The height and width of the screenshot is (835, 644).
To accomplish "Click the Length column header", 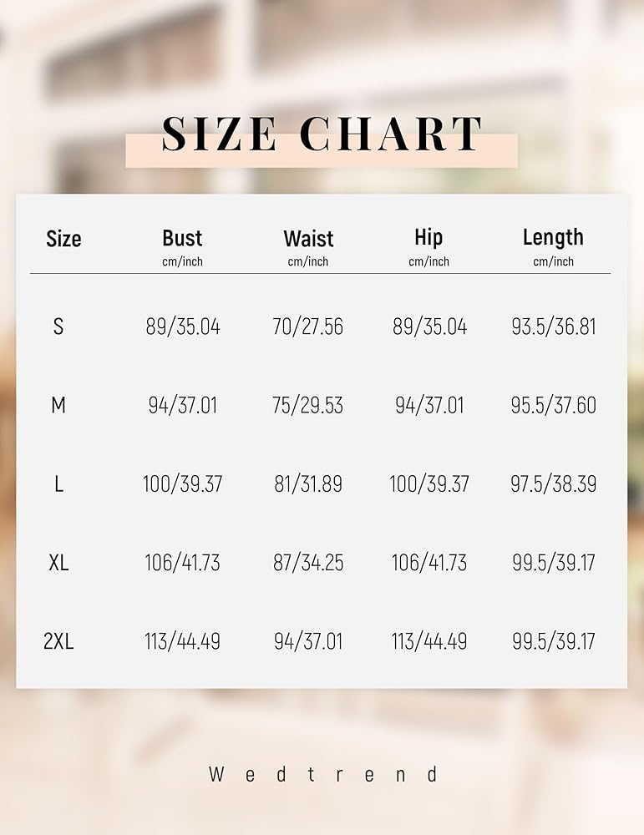I will tap(553, 238).
